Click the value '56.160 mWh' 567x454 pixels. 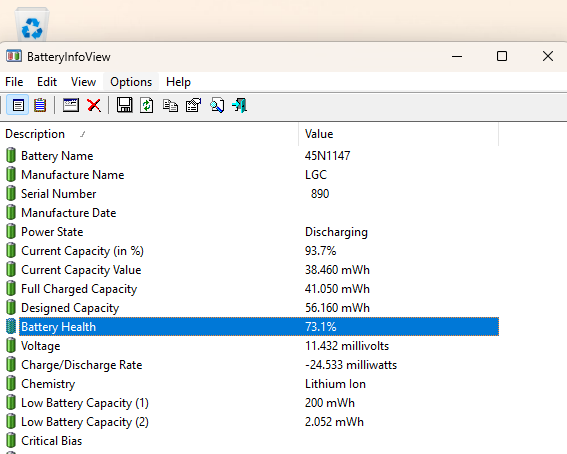click(x=337, y=308)
